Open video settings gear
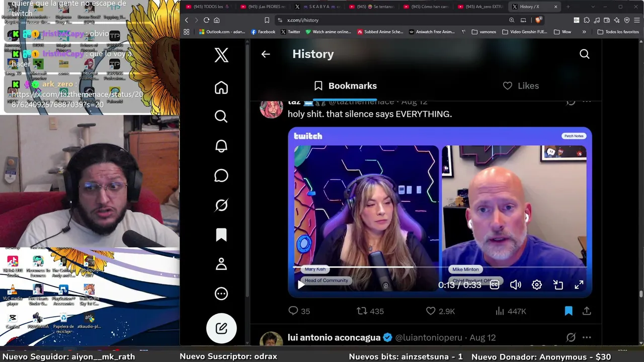This screenshot has height=362, width=644. pos(537,285)
